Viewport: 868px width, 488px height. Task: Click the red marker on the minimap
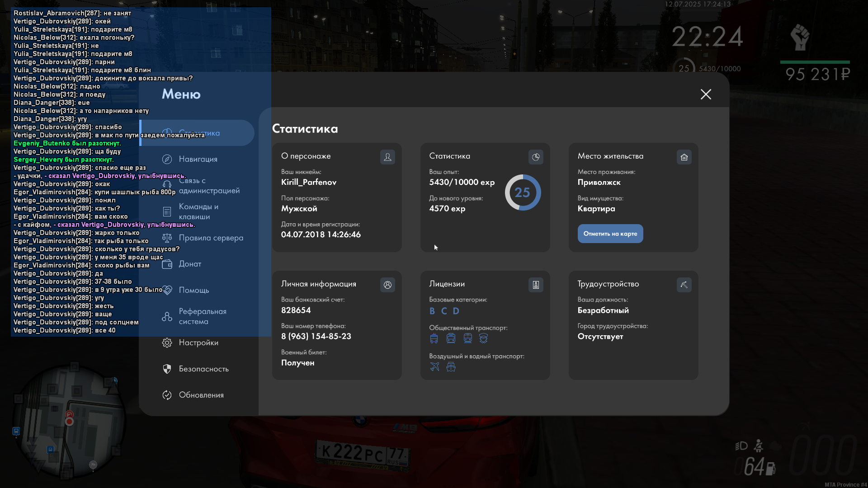click(x=69, y=421)
